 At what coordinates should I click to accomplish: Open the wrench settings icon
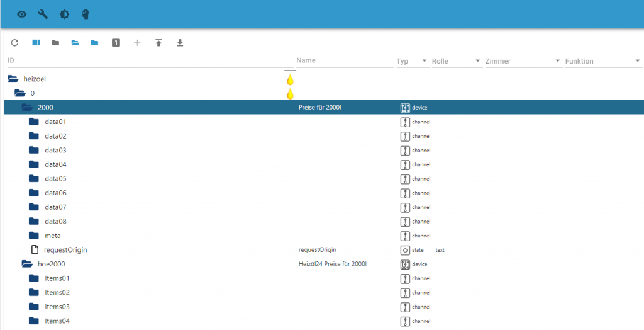43,14
